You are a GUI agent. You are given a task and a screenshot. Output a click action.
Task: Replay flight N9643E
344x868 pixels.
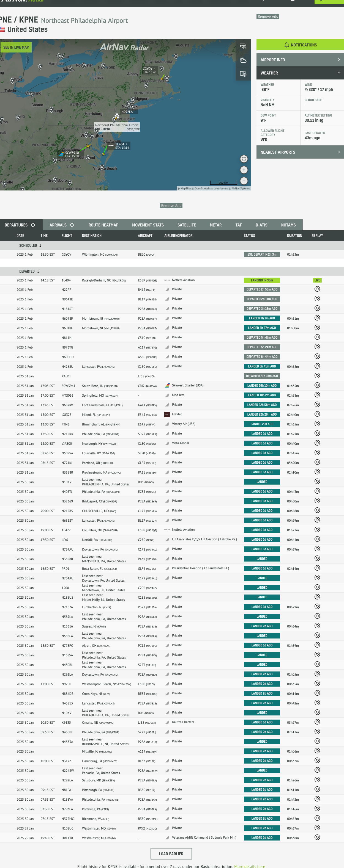317,299
